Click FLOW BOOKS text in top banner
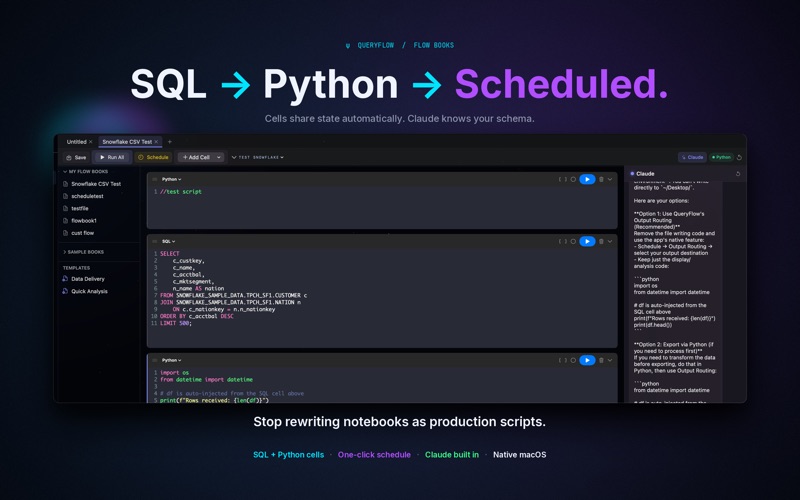Viewport: 800px width, 500px height. 434,45
